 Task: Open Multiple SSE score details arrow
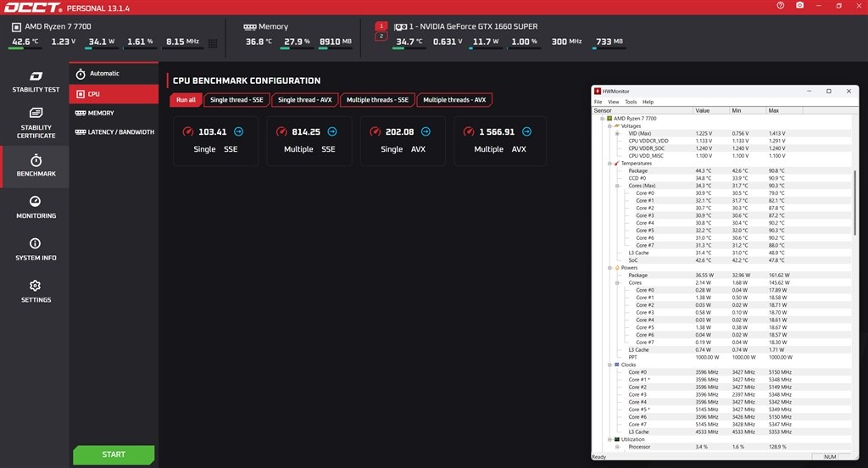click(332, 131)
